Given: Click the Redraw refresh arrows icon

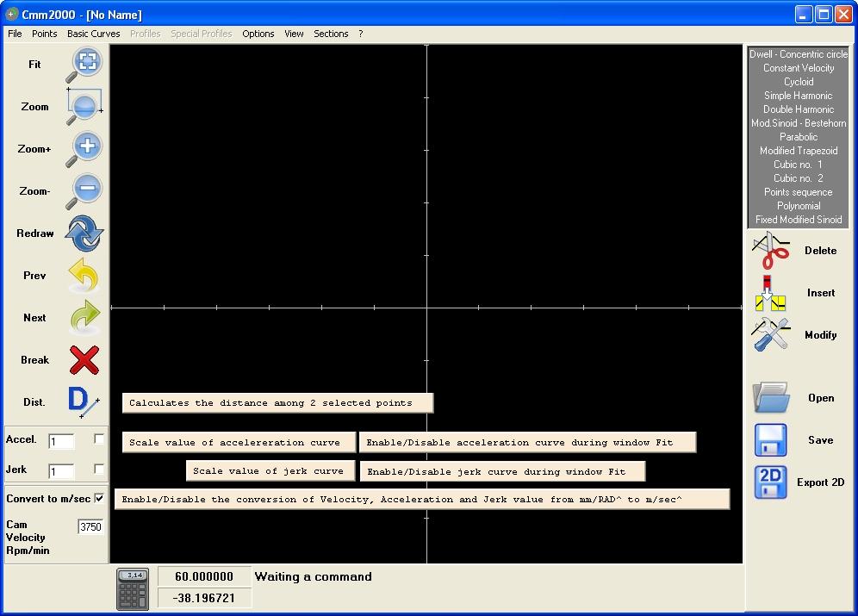Looking at the screenshot, I should [84, 233].
